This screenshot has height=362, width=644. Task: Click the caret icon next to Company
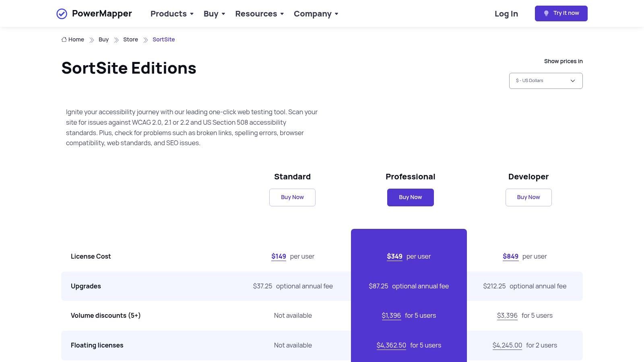point(337,14)
